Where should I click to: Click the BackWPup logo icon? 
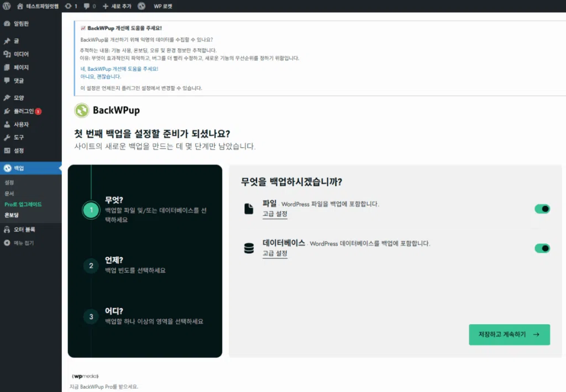82,110
